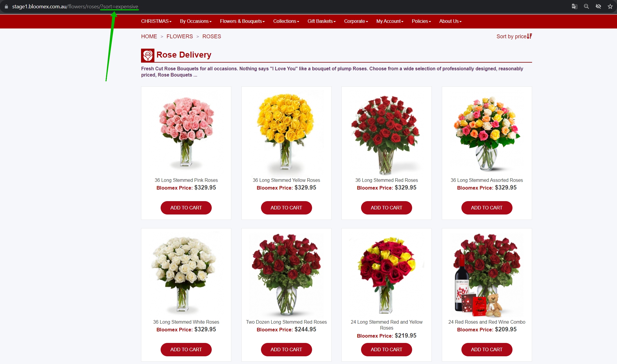Viewport: 617px width, 364px height.
Task: Click the zoom magnifier icon in address bar
Action: (586, 7)
